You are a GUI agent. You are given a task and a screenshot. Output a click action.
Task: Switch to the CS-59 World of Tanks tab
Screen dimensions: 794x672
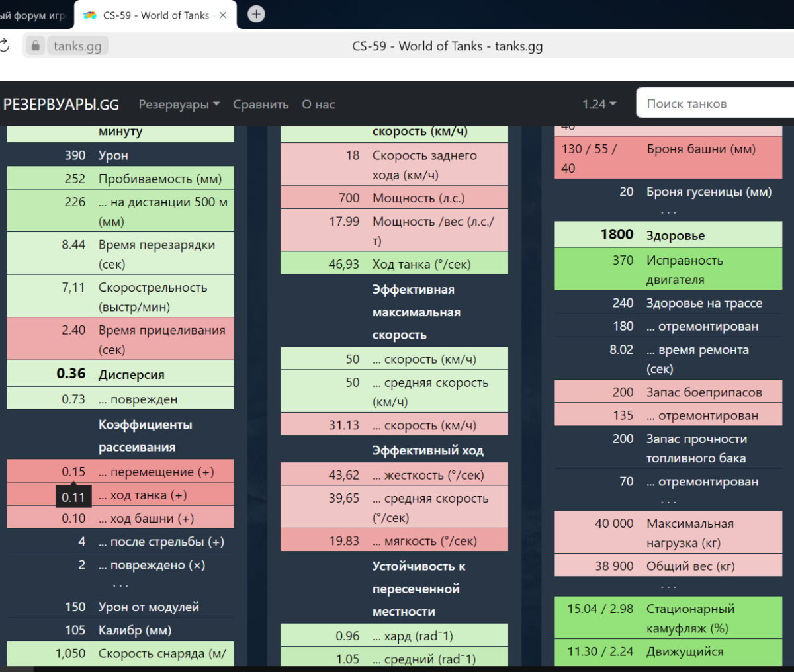[155, 15]
